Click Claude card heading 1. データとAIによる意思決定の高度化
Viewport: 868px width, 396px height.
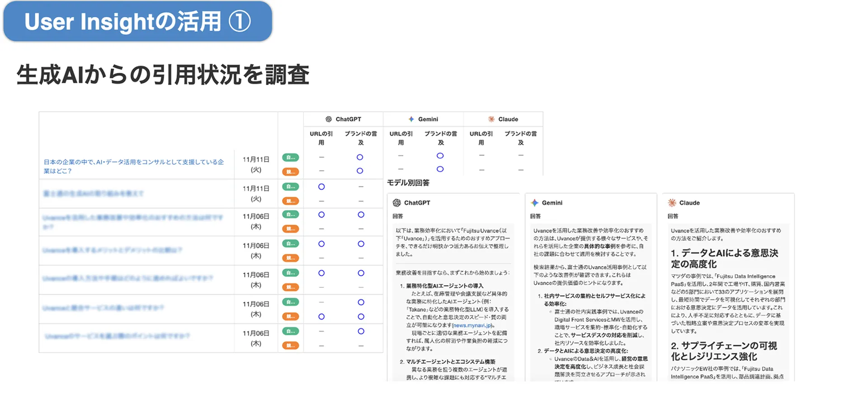pos(724,258)
